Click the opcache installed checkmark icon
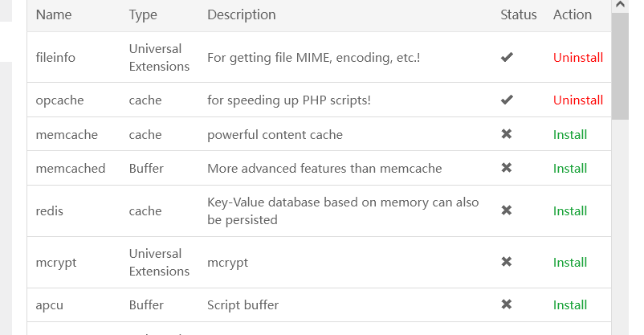 click(x=506, y=100)
